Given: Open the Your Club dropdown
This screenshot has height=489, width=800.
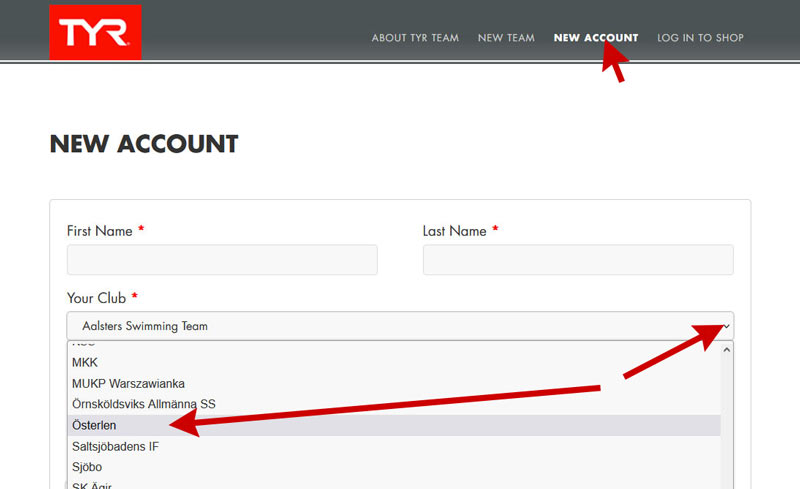Looking at the screenshot, I should click(x=400, y=326).
